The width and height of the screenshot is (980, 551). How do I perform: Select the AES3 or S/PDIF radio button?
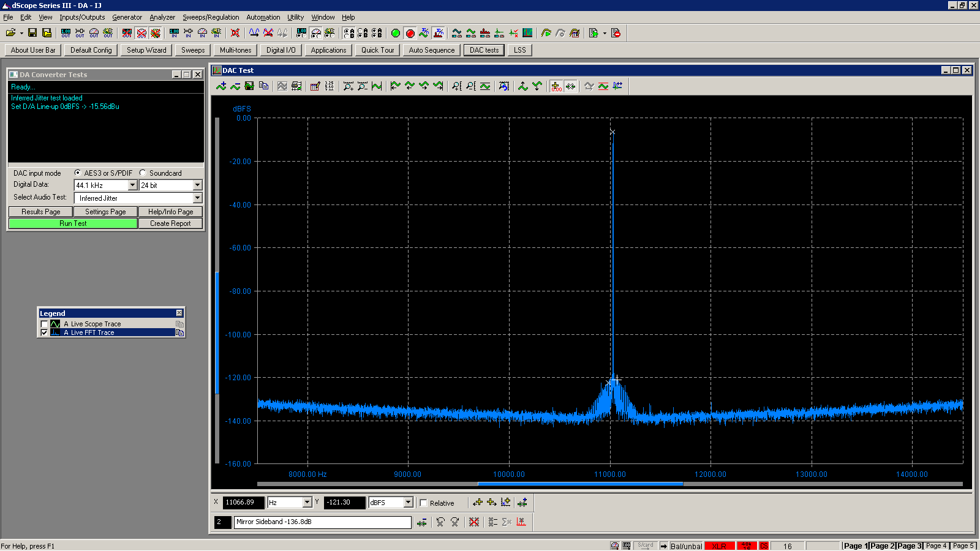[x=78, y=173]
